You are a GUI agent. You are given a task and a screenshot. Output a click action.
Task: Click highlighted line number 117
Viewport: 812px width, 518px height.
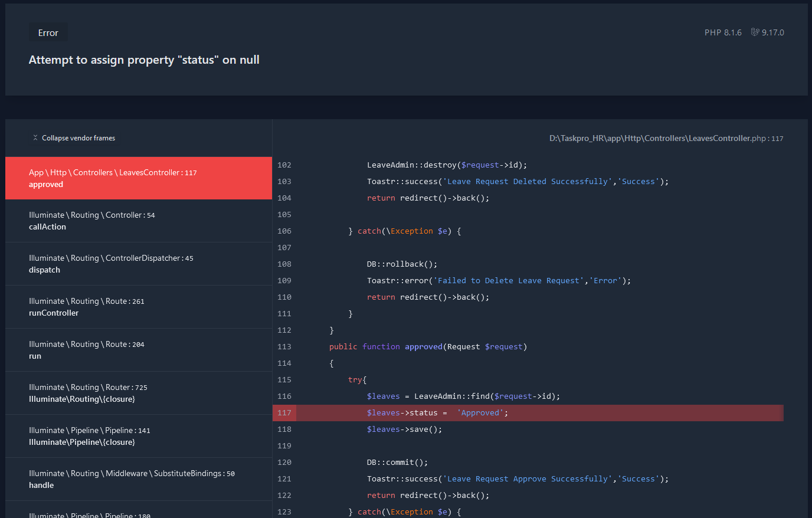pyautogui.click(x=284, y=413)
